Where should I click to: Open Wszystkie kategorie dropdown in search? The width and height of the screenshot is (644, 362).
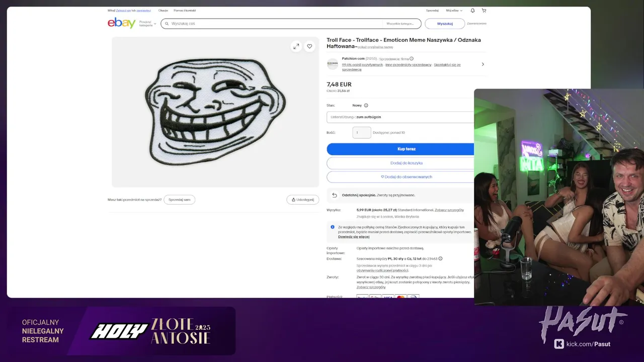pyautogui.click(x=400, y=24)
